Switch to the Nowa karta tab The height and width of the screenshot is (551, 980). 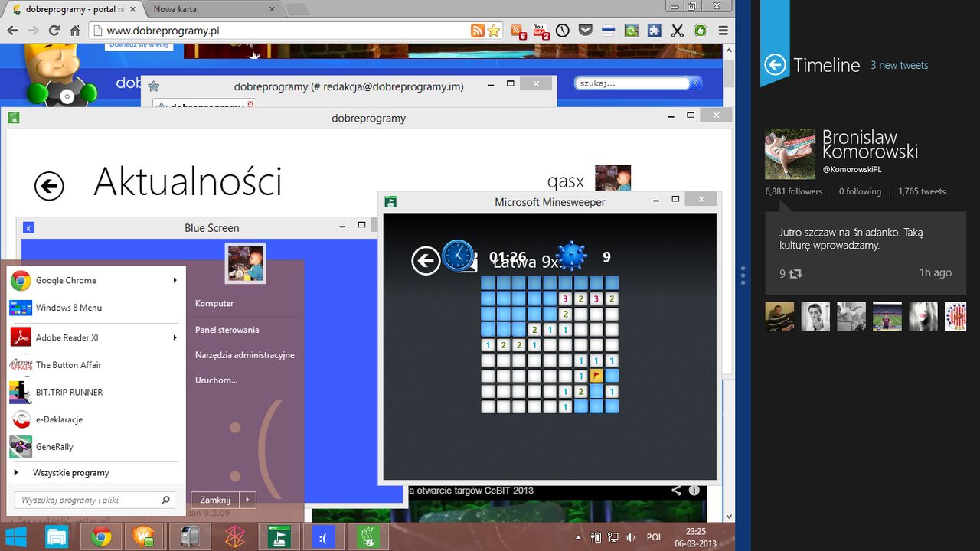[x=212, y=9]
